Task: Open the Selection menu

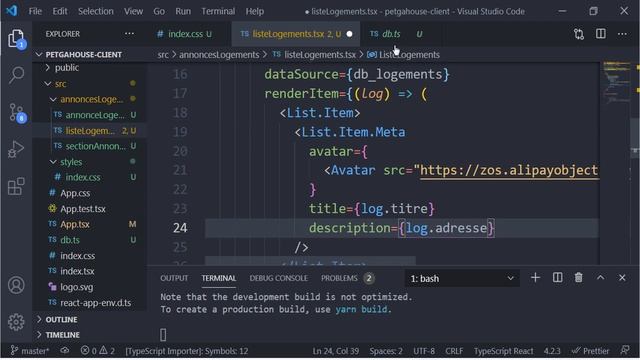Action: [96, 11]
